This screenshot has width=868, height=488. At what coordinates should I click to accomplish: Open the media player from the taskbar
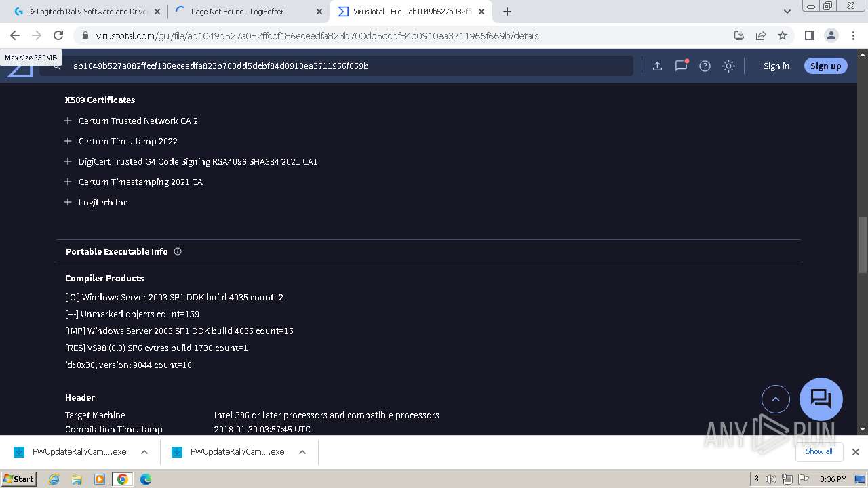coord(100,479)
